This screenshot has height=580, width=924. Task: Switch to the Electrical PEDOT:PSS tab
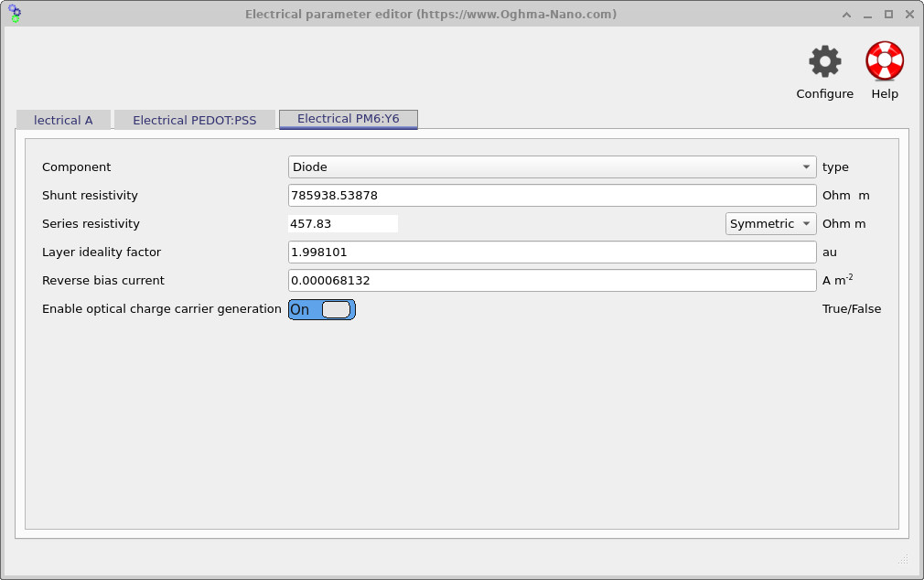194,119
